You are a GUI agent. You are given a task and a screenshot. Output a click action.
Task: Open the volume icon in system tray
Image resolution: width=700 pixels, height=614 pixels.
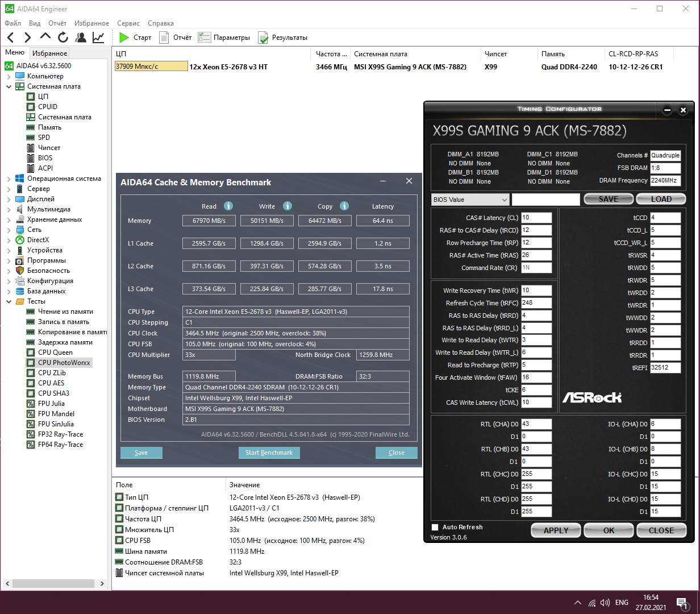[x=605, y=603]
